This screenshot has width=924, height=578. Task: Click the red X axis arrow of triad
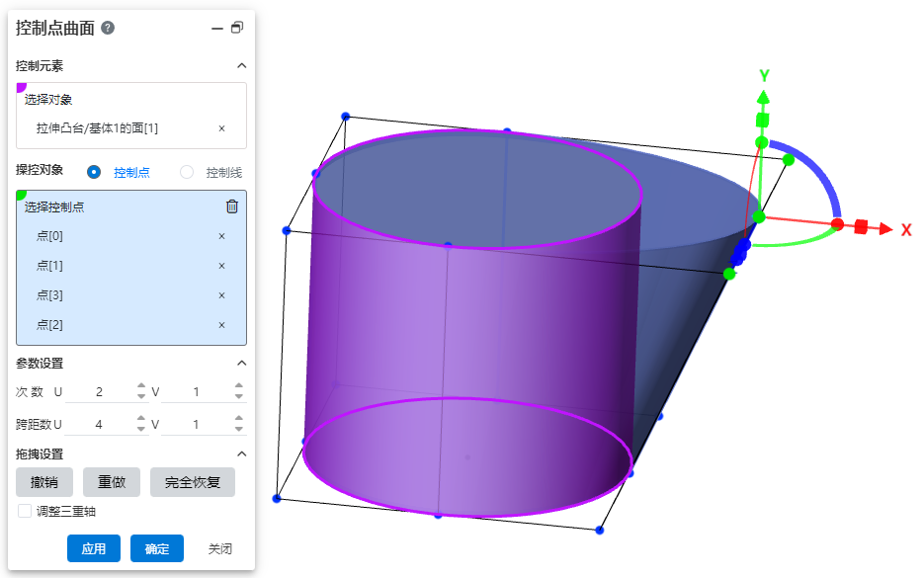[x=885, y=228]
